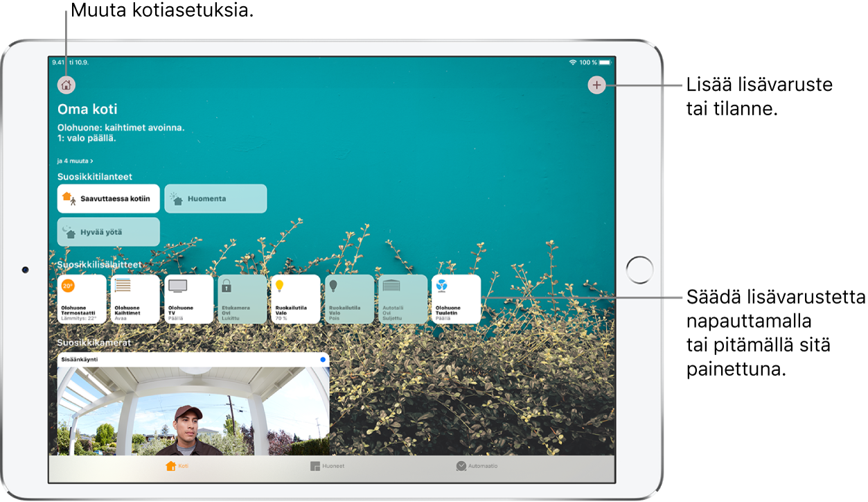Tap the battery indicator in status bar
Viewport: 868px width, 502px height.
click(x=605, y=62)
